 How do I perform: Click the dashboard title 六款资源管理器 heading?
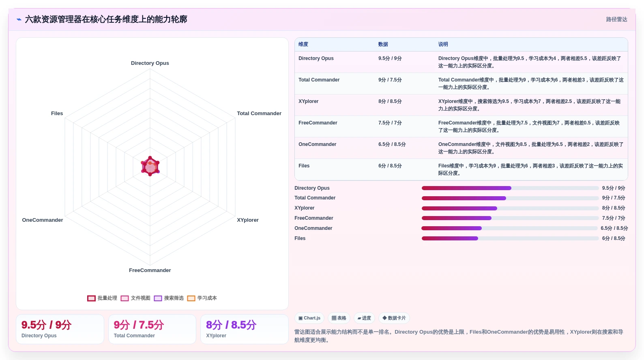(106, 19)
